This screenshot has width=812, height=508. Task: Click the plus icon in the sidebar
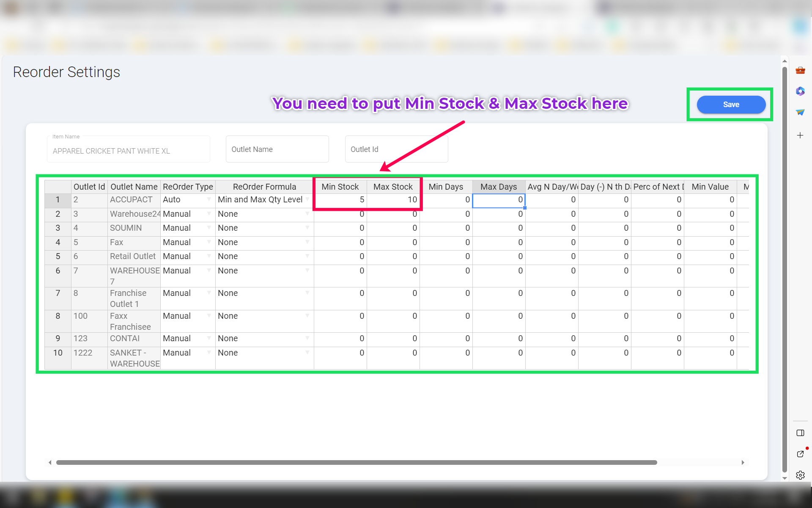click(x=800, y=135)
